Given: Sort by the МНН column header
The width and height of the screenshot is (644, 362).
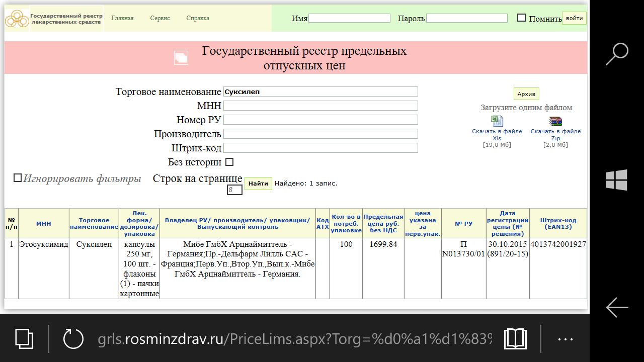Looking at the screenshot, I should [x=44, y=224].
